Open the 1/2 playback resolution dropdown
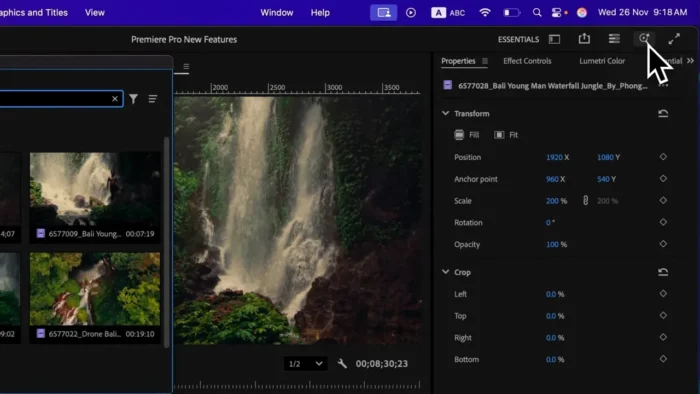 click(x=305, y=364)
